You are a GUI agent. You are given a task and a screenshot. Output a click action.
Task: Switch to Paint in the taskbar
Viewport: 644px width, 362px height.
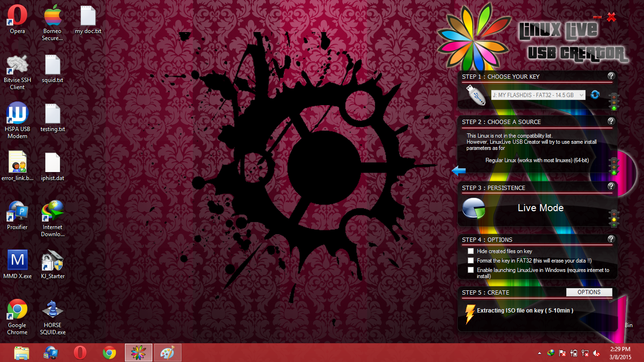[x=168, y=353]
